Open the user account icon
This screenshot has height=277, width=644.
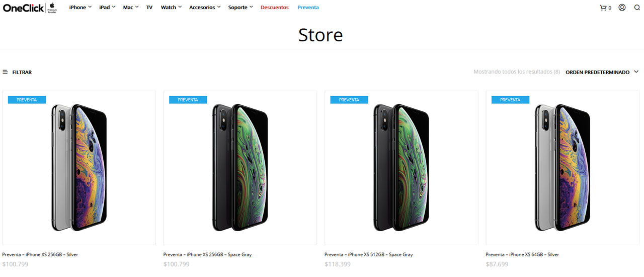coord(622,8)
